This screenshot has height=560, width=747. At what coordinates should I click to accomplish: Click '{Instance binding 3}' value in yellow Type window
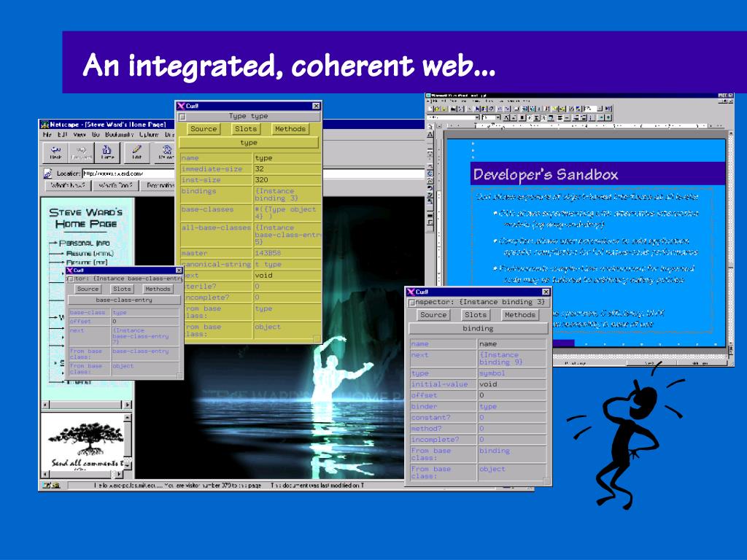pyautogui.click(x=276, y=194)
